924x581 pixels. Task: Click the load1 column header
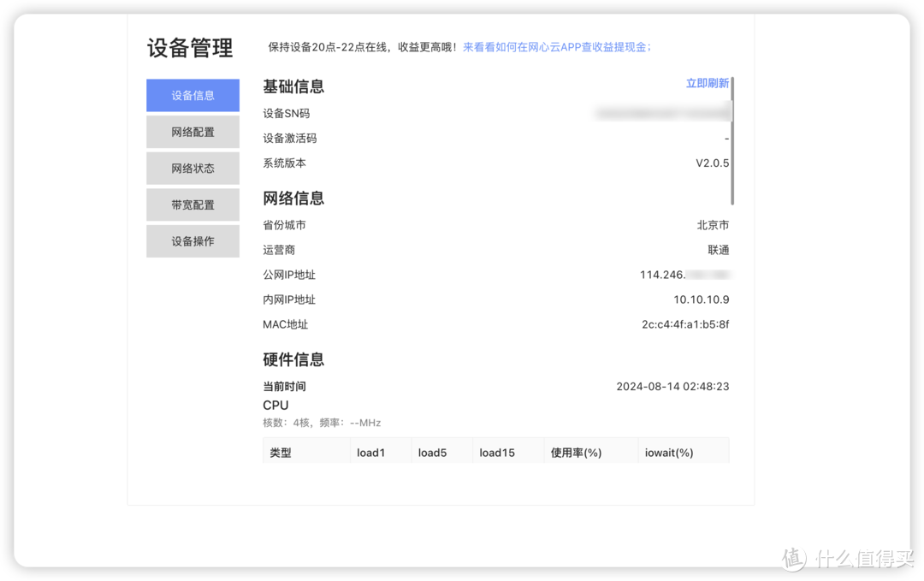tap(371, 453)
